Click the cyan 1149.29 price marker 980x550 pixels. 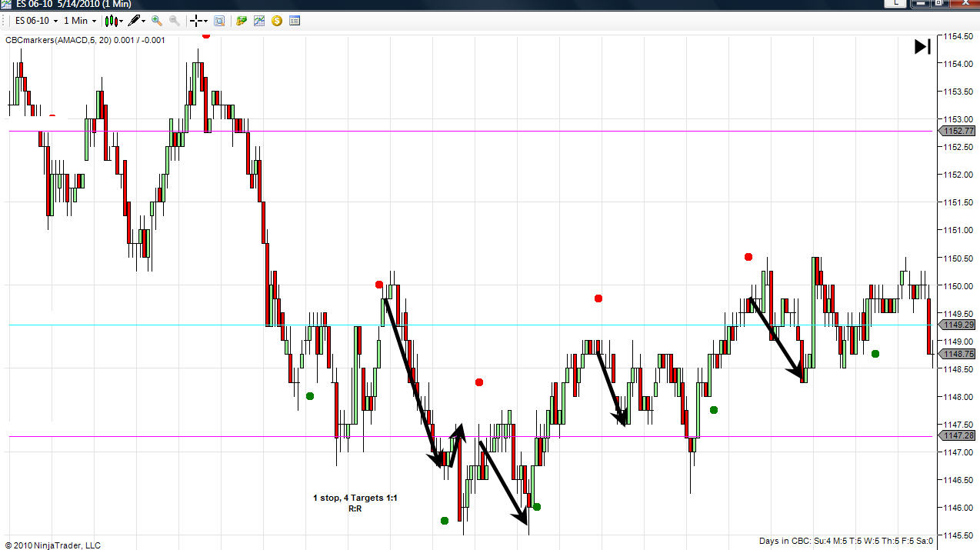[x=958, y=325]
